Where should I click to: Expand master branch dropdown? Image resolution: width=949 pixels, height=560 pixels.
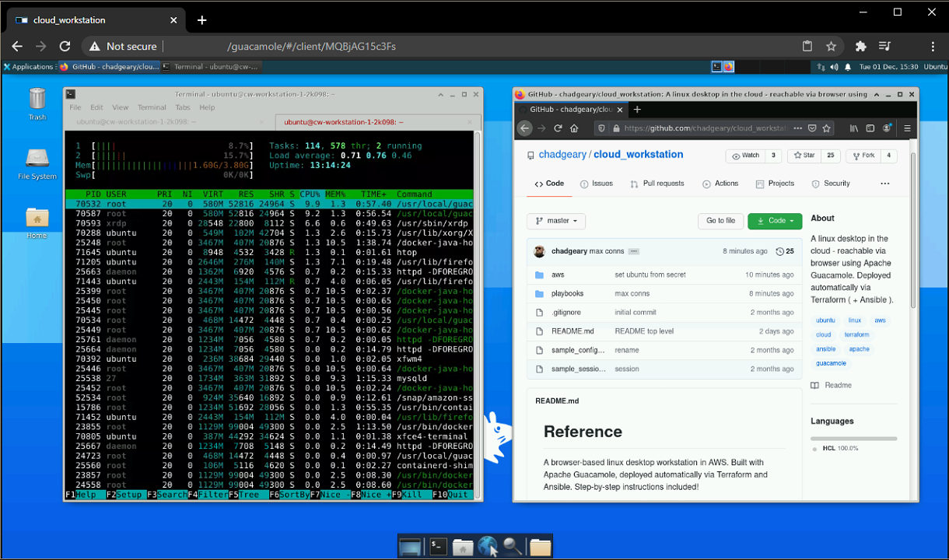coord(556,221)
